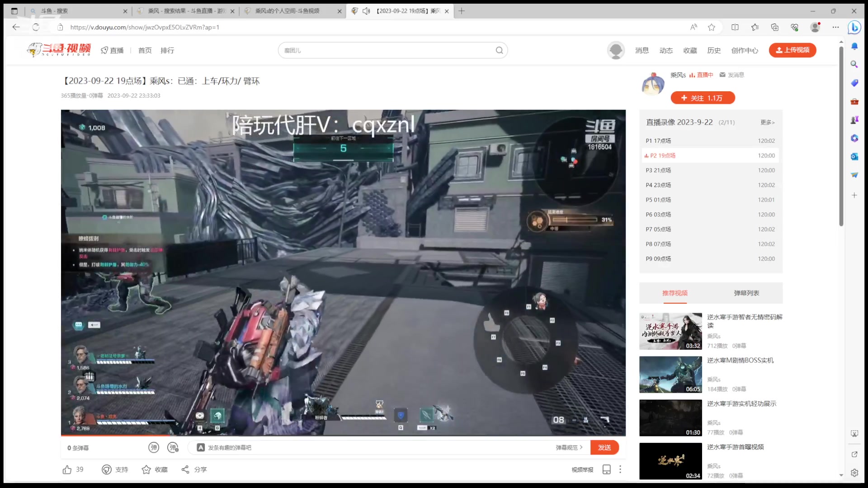Select P6 03点场 playlist entry
The width and height of the screenshot is (868, 488).
(x=710, y=214)
